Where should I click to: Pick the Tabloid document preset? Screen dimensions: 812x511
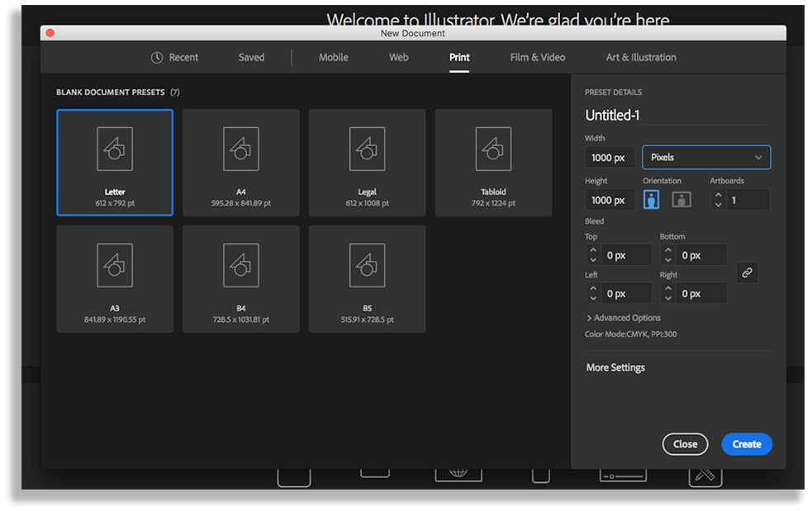pos(493,162)
